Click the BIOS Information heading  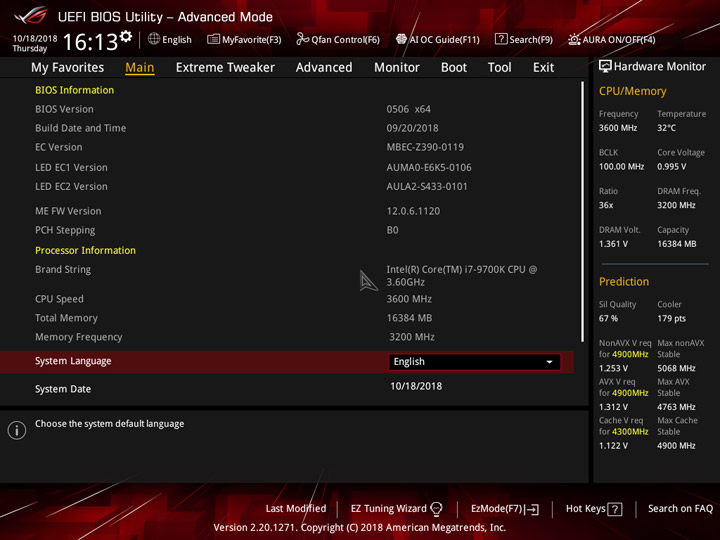point(74,90)
